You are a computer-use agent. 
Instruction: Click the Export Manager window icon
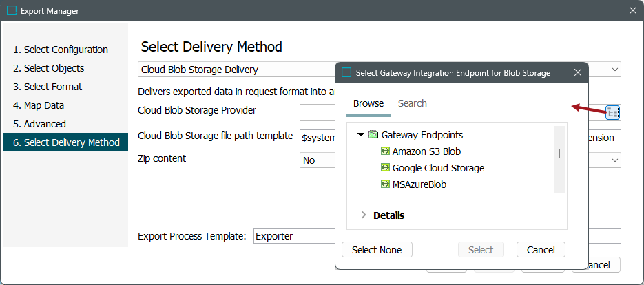(x=12, y=11)
